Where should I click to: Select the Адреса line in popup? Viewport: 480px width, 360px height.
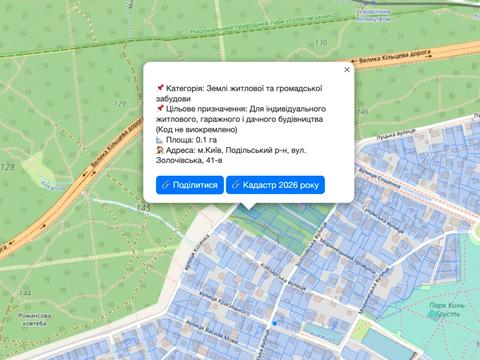point(231,155)
